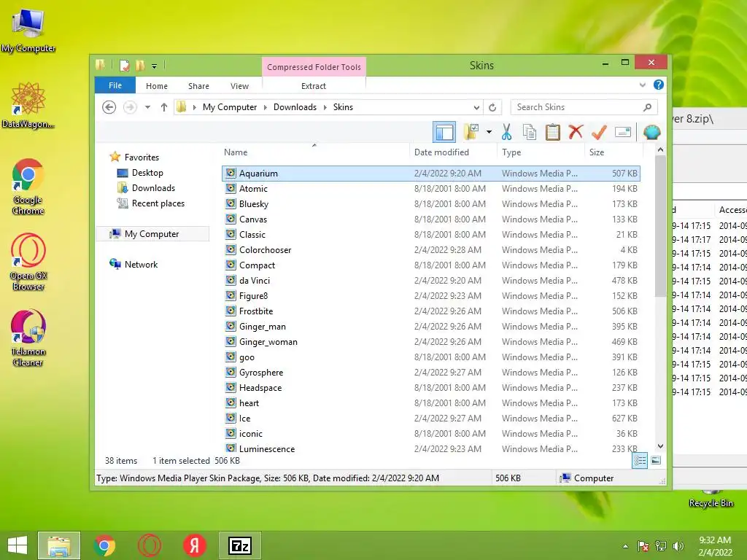
Task: Open the Extract ribbon tab
Action: click(x=314, y=86)
